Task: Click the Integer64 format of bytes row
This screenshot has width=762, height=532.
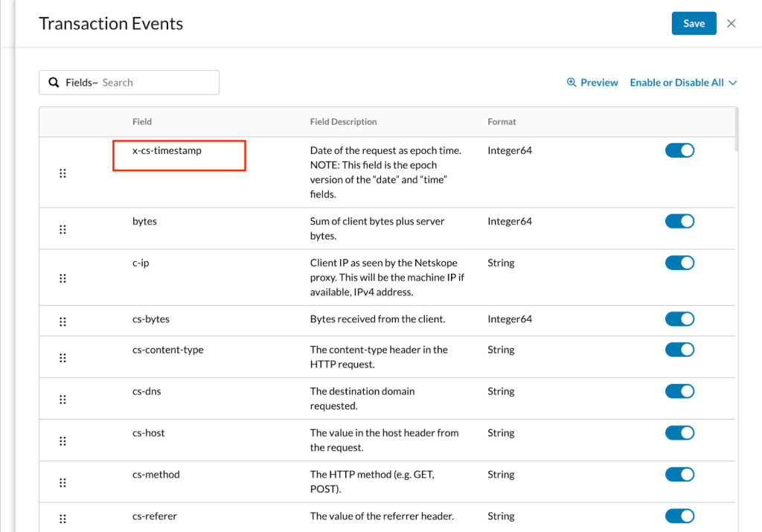Action: (x=510, y=221)
